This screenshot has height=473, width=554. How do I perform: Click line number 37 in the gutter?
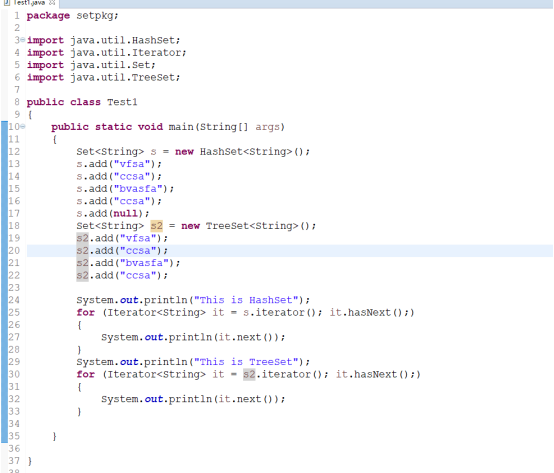coord(14,461)
